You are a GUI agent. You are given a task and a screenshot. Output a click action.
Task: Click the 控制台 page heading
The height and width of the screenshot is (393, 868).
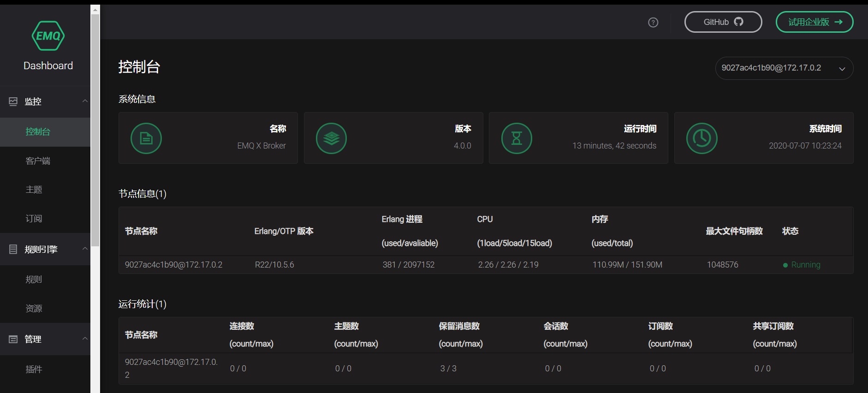139,67
